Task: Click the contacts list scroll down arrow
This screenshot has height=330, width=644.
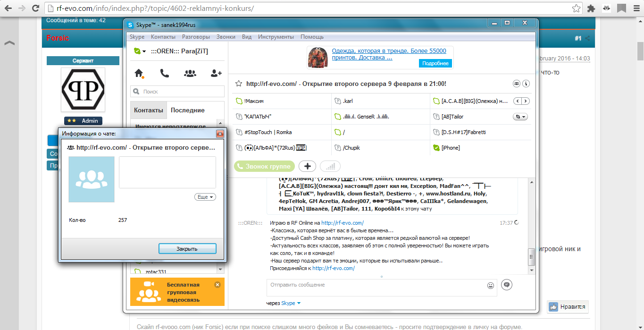Action: pos(219,269)
